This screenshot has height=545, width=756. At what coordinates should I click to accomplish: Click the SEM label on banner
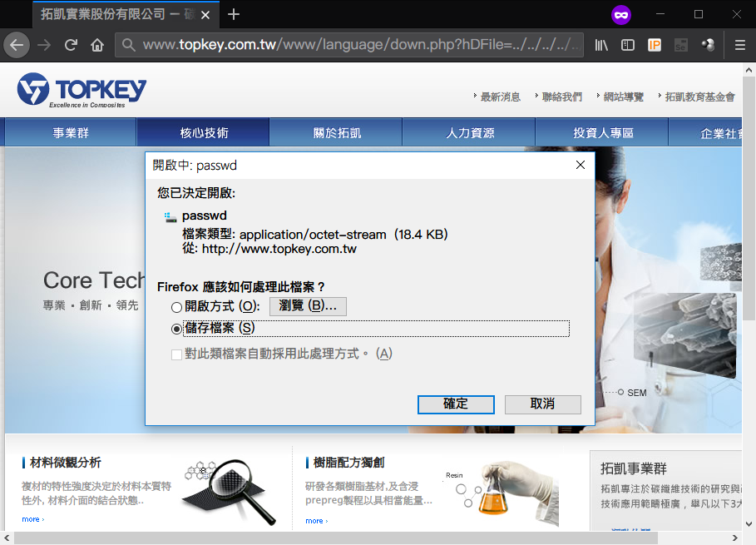636,393
